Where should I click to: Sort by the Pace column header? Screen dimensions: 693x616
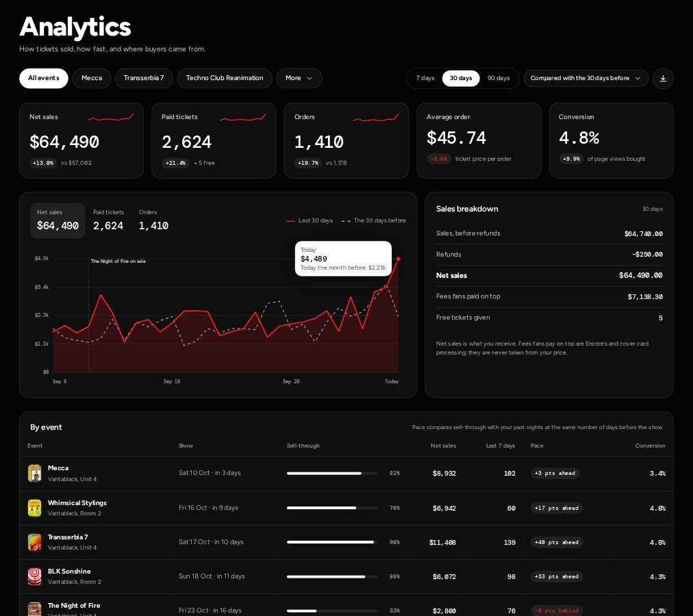537,446
